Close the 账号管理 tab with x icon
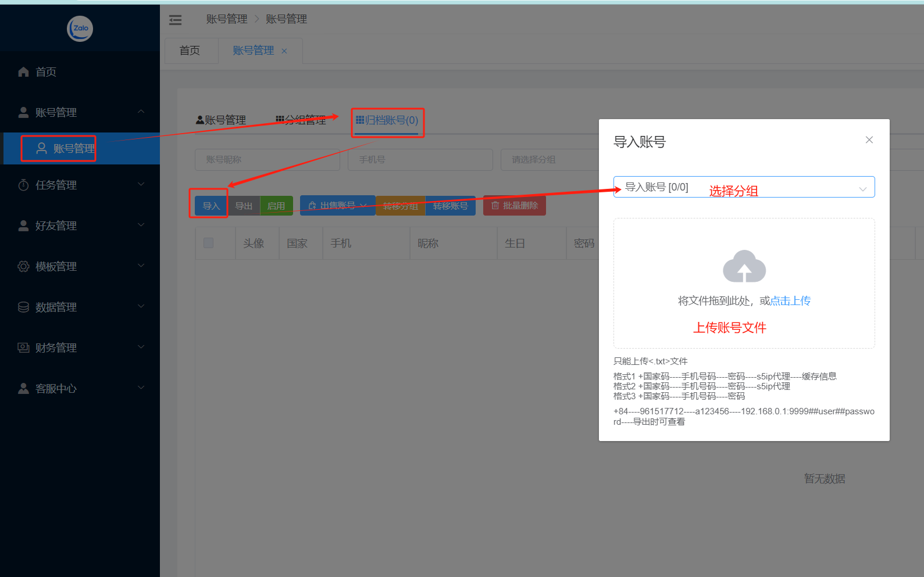Image resolution: width=924 pixels, height=577 pixels. (284, 51)
